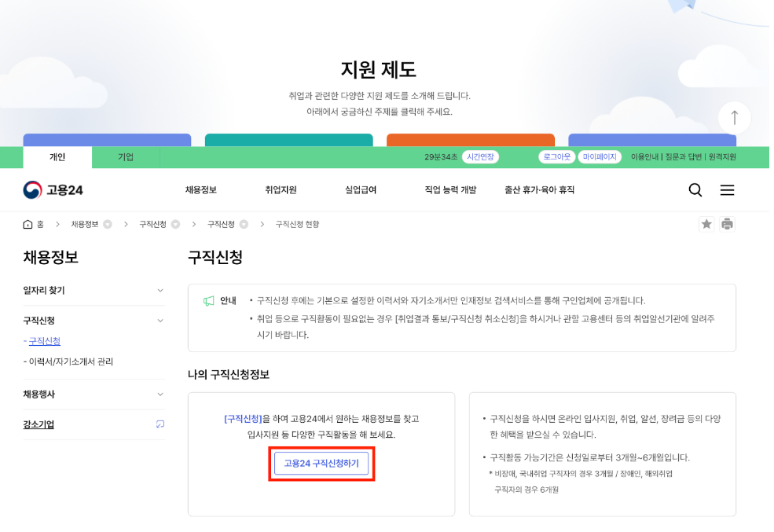The width and height of the screenshot is (774, 532).
Task: Open 강소기업 via its external link icon
Action: (x=160, y=424)
